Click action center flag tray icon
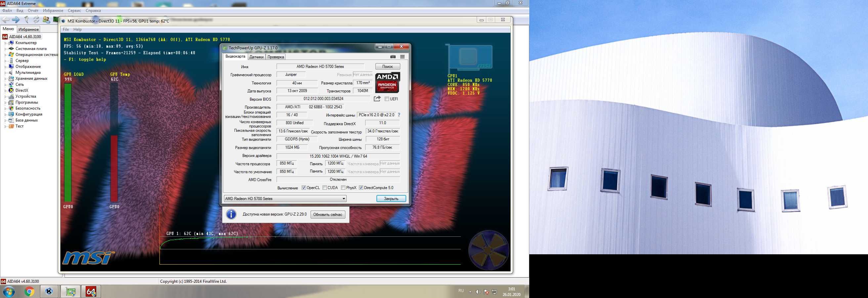The width and height of the screenshot is (868, 298). pos(486,292)
